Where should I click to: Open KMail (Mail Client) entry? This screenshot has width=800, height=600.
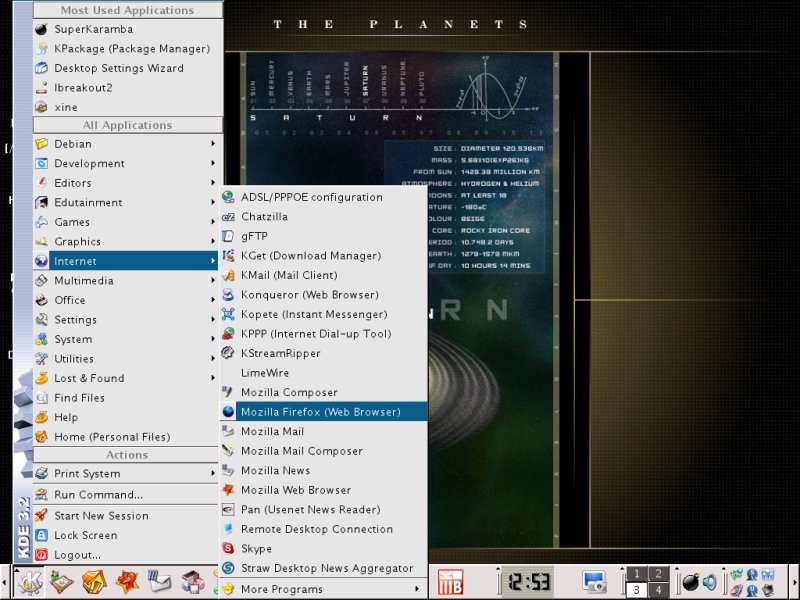[x=289, y=275]
